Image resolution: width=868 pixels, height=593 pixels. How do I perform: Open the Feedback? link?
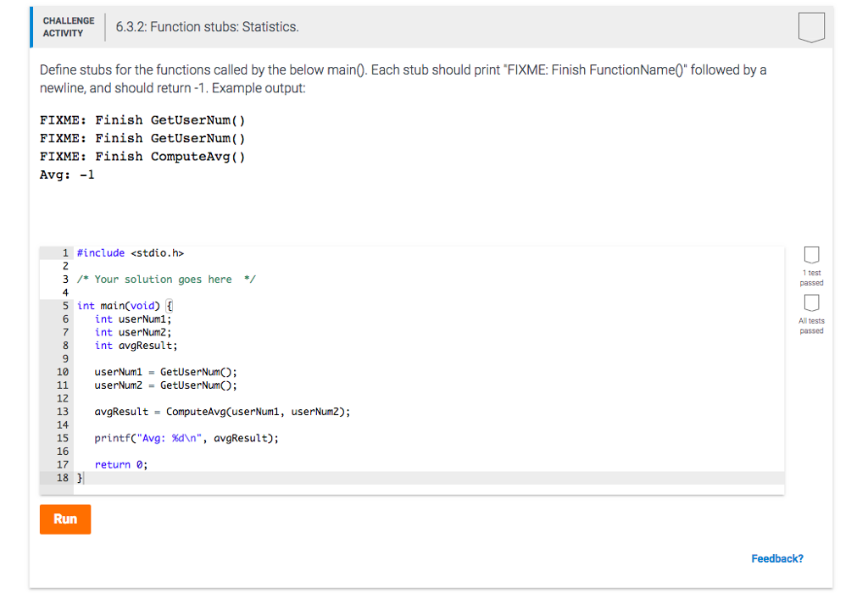777,558
